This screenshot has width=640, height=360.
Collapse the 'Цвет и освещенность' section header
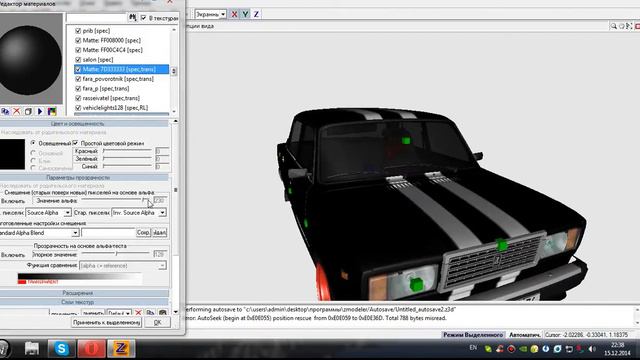pyautogui.click(x=84, y=124)
